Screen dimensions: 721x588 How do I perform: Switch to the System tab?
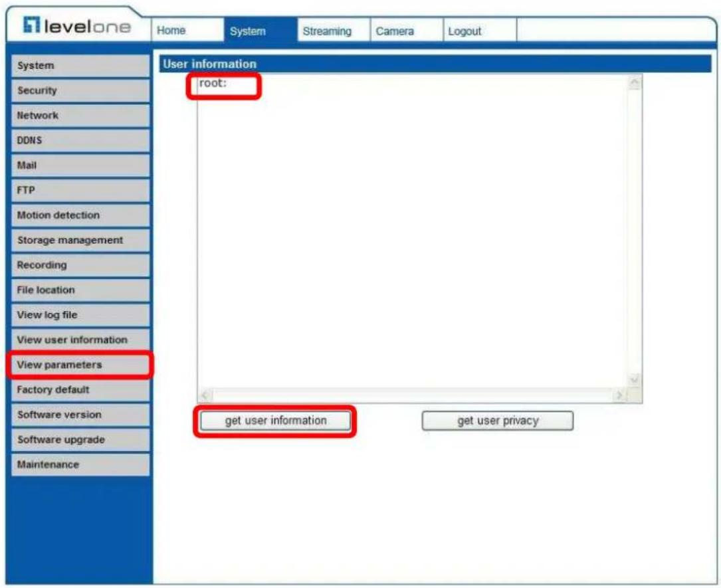260,31
